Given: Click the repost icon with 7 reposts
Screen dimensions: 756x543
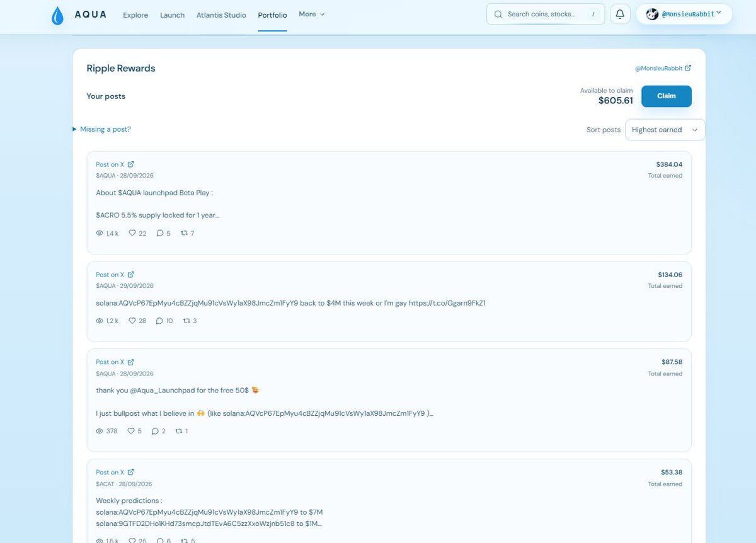Looking at the screenshot, I should pos(184,233).
